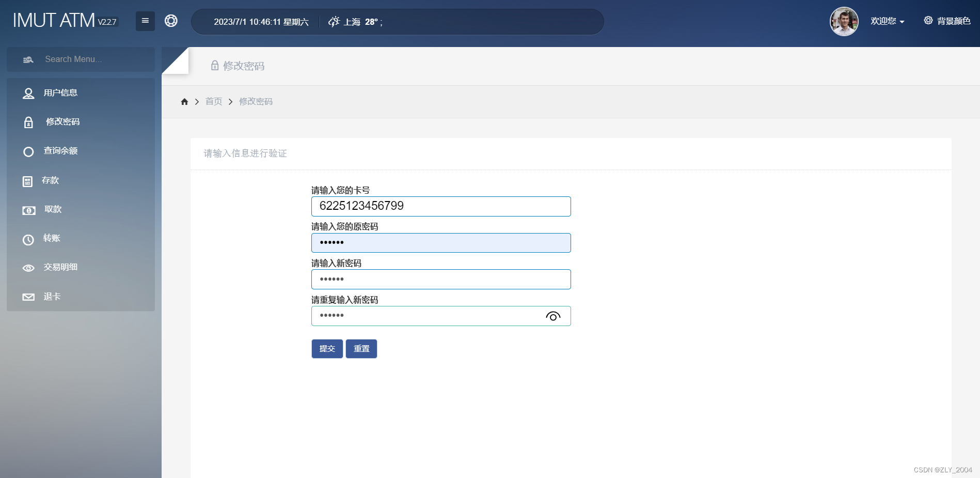
Task: Open the 转账 transfer function
Action: pos(28,239)
